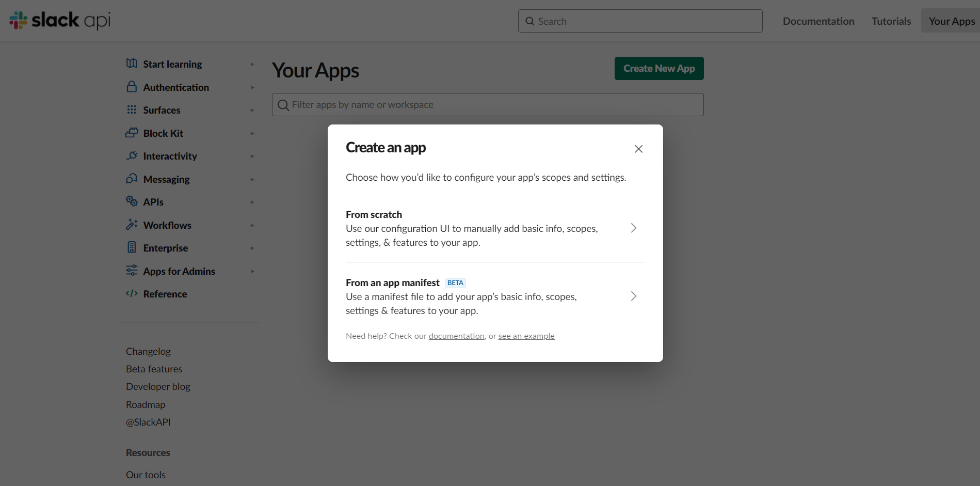Click the Surfaces grid icon
Image resolution: width=980 pixels, height=486 pixels.
coord(132,109)
